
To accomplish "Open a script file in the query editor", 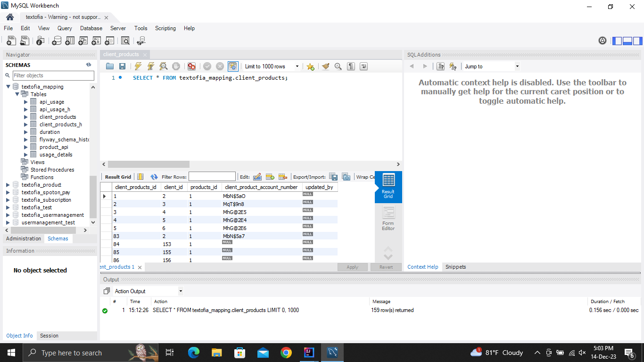I will pyautogui.click(x=110, y=66).
